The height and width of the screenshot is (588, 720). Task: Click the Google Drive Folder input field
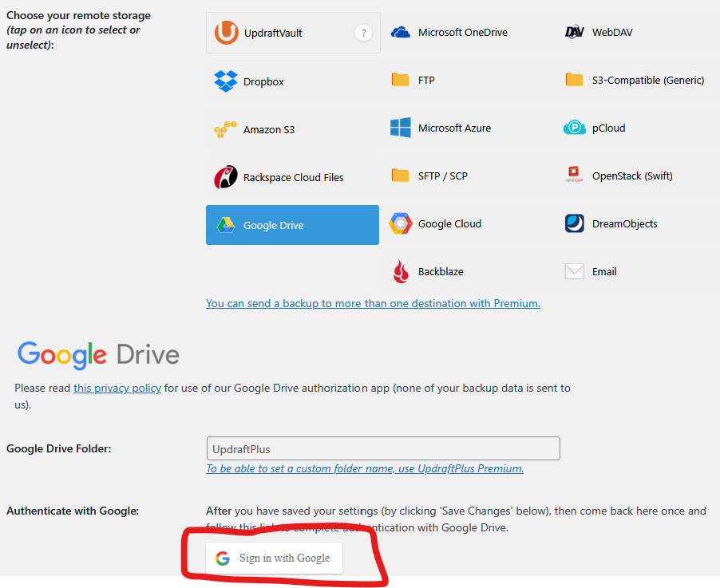tap(383, 448)
